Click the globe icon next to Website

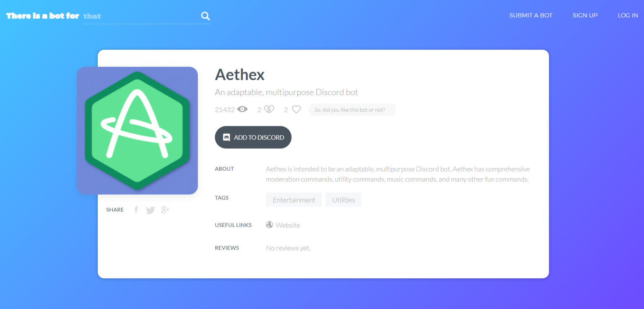click(x=269, y=224)
